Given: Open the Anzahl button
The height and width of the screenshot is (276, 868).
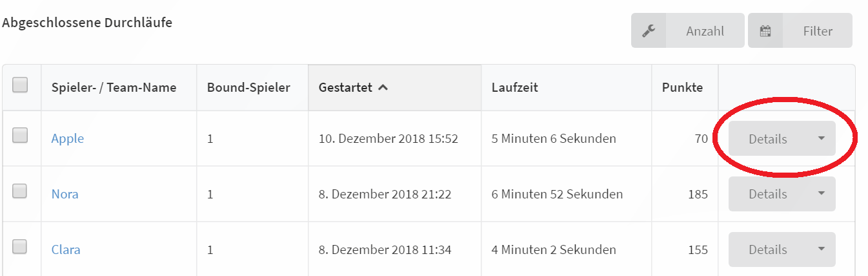Looking at the screenshot, I should (688, 30).
